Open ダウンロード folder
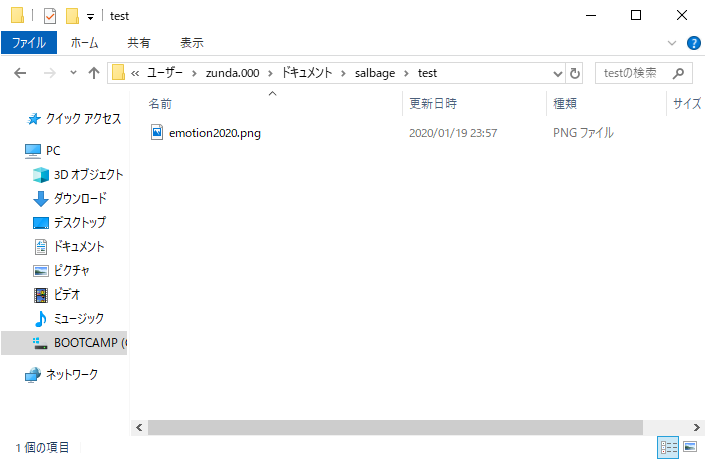 (80, 198)
